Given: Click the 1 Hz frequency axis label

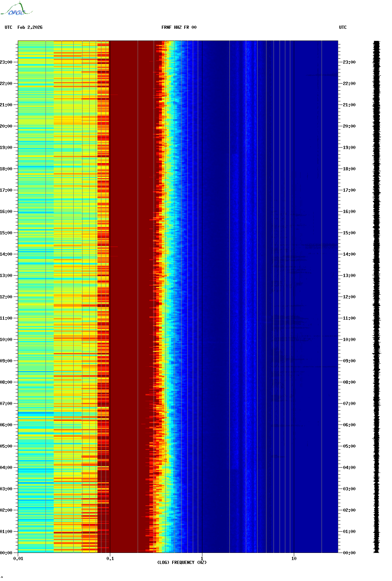Looking at the screenshot, I should [202, 559].
